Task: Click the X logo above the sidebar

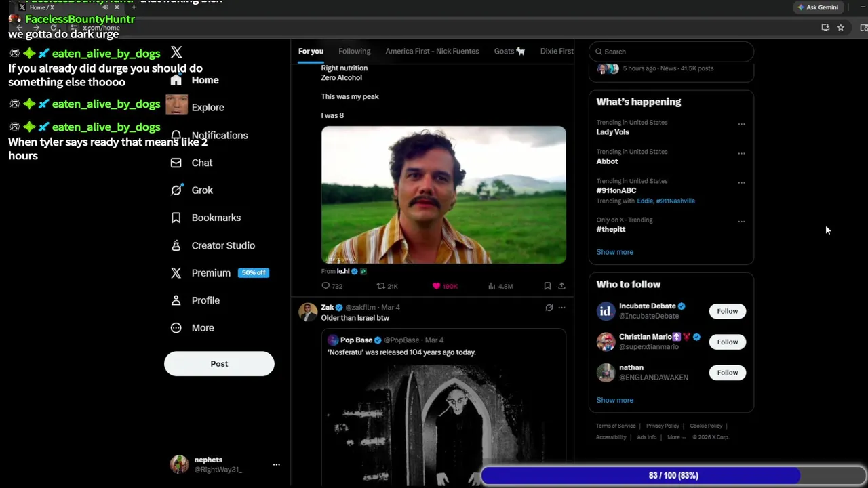Action: [x=176, y=52]
